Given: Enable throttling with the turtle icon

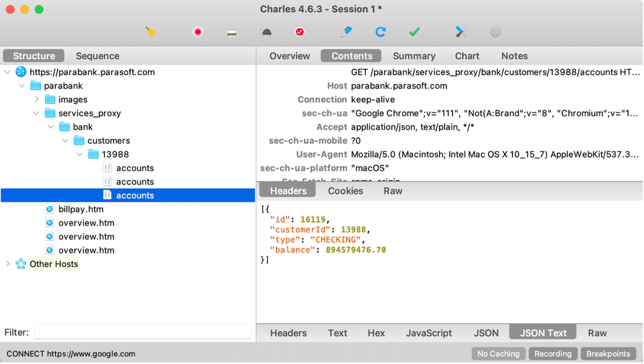Looking at the screenshot, I should click(x=266, y=32).
